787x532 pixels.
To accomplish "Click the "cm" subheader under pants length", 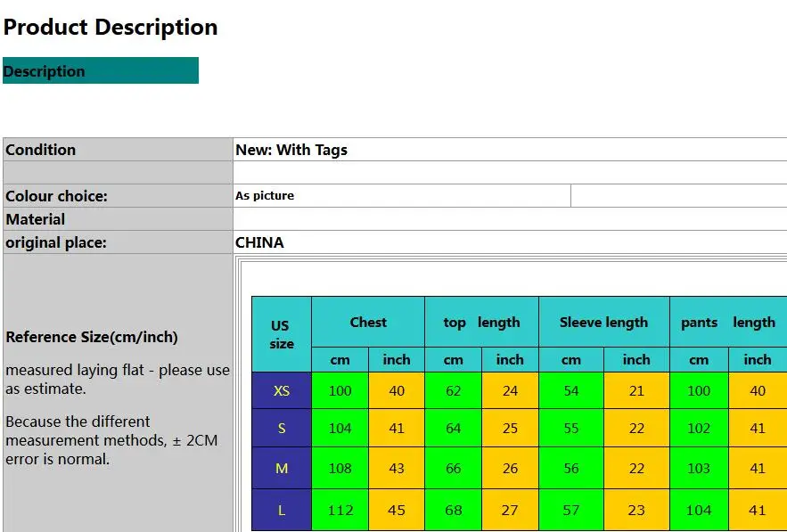I will pyautogui.click(x=699, y=359).
